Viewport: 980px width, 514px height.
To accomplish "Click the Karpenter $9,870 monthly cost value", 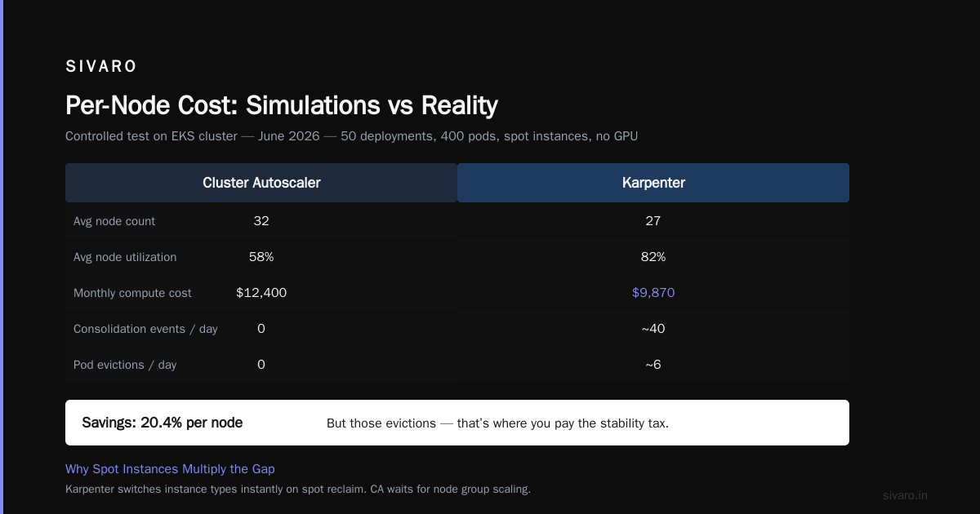I will point(653,293).
